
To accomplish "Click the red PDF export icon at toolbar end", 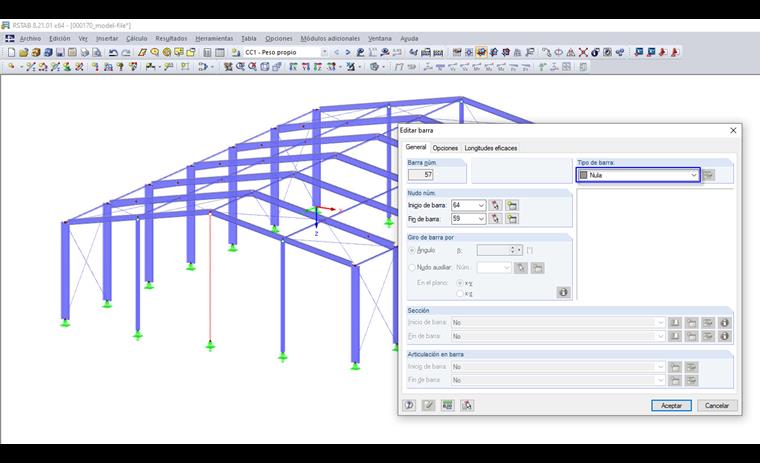I will click(x=674, y=52).
